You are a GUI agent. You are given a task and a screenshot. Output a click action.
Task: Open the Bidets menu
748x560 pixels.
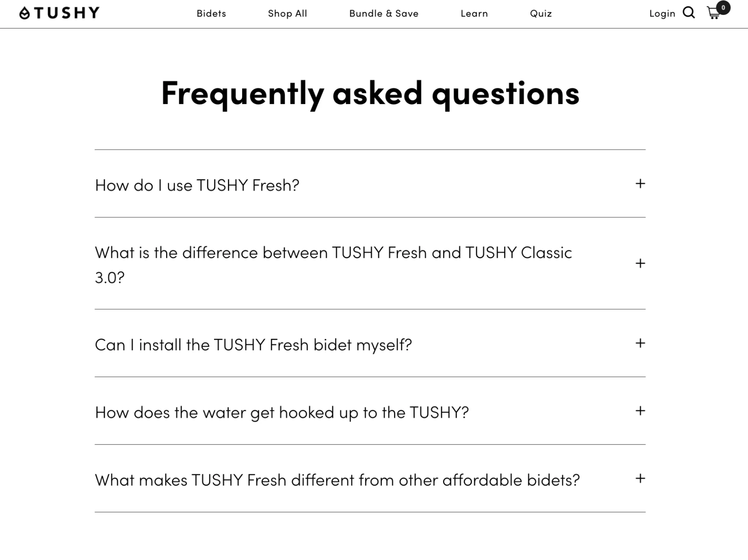point(211,13)
